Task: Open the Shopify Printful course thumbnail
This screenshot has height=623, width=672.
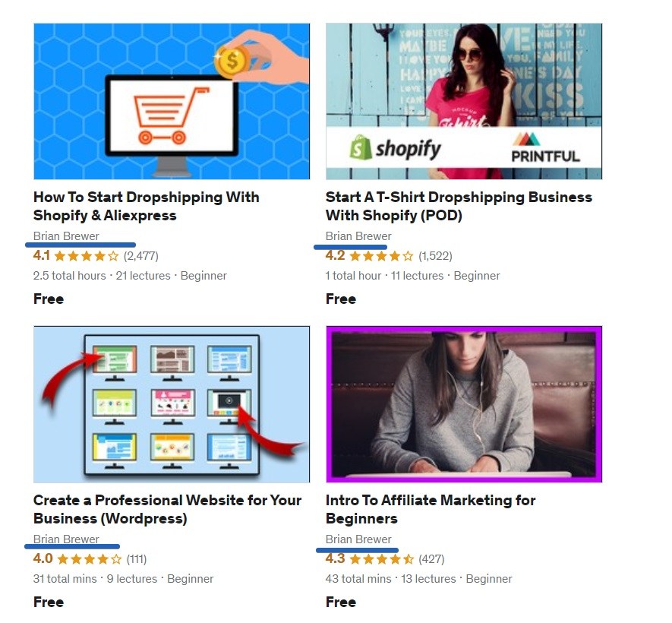Action: (x=464, y=101)
